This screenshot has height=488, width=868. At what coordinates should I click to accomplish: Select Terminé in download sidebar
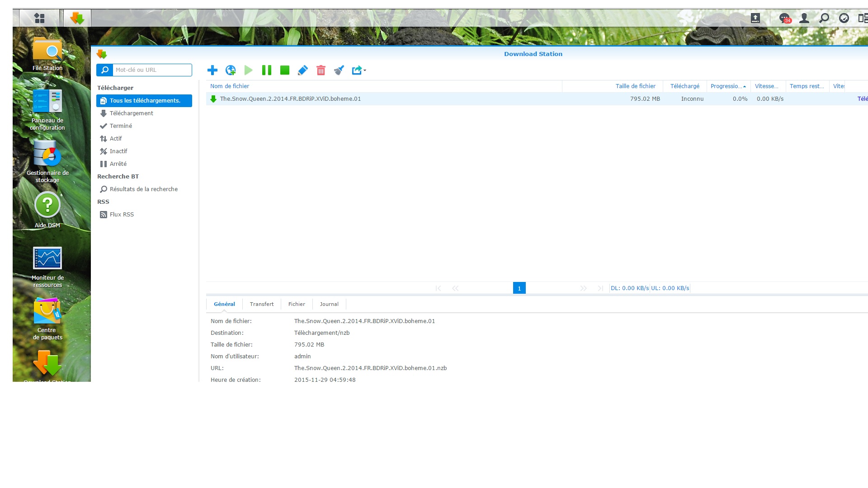tap(121, 126)
